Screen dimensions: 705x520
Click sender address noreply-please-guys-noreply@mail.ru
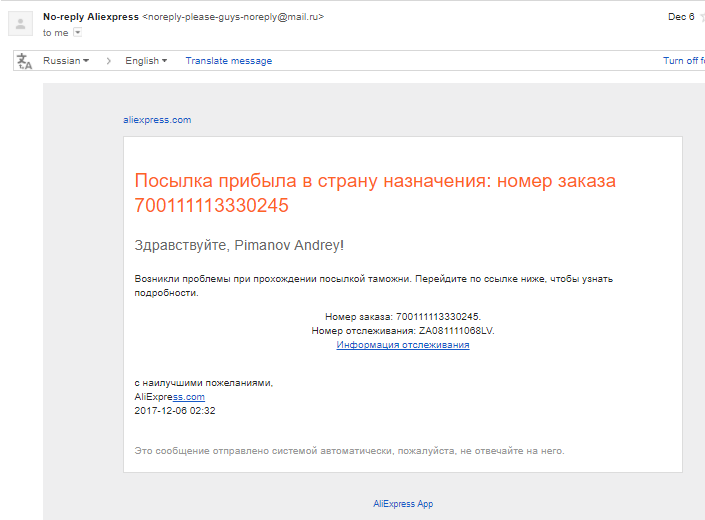coord(233,17)
